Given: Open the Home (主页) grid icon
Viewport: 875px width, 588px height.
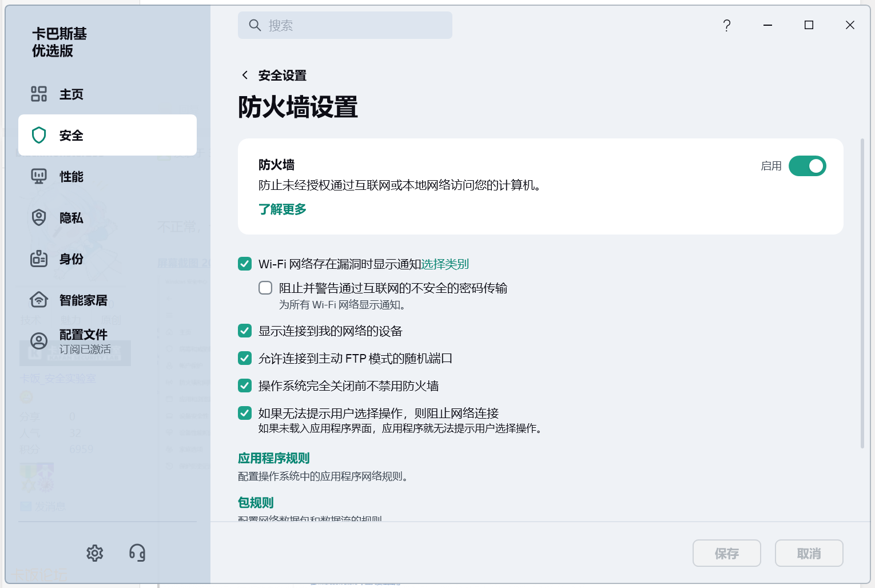Looking at the screenshot, I should pos(39,94).
